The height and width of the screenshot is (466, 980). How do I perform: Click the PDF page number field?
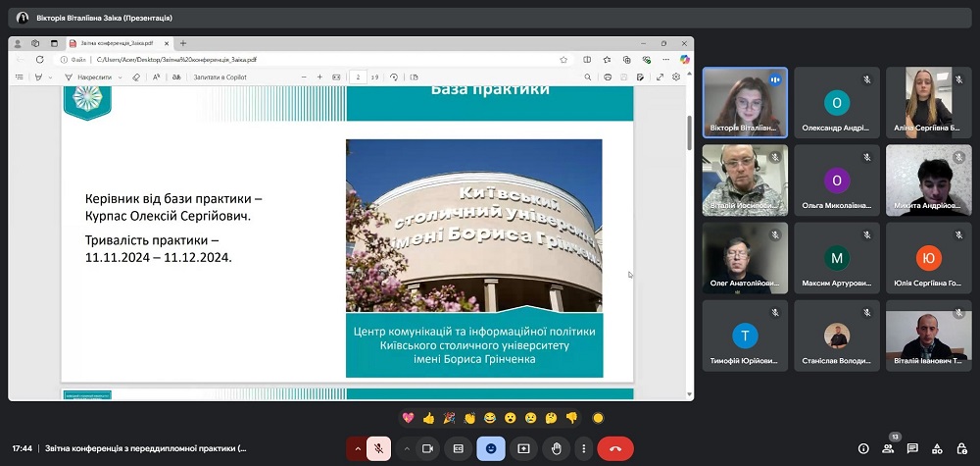[x=360, y=77]
